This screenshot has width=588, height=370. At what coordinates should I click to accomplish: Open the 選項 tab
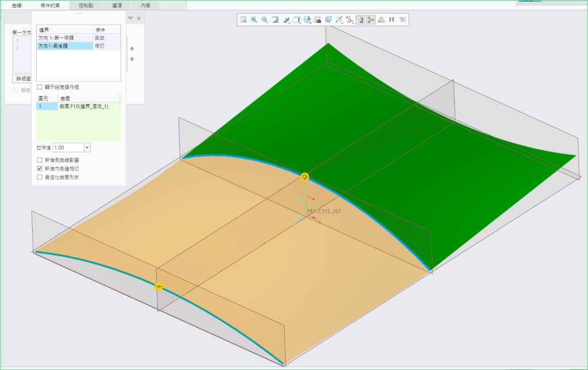[117, 5]
